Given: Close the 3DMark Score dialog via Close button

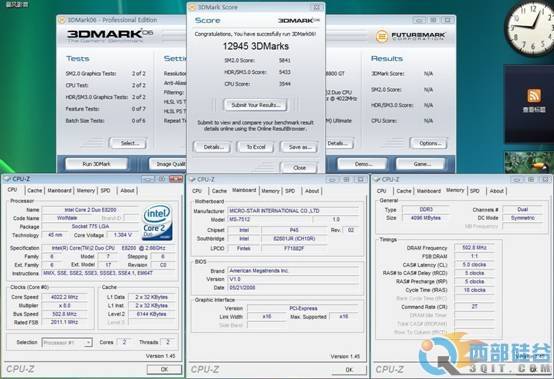Looking at the screenshot, I should pyautogui.click(x=299, y=168).
